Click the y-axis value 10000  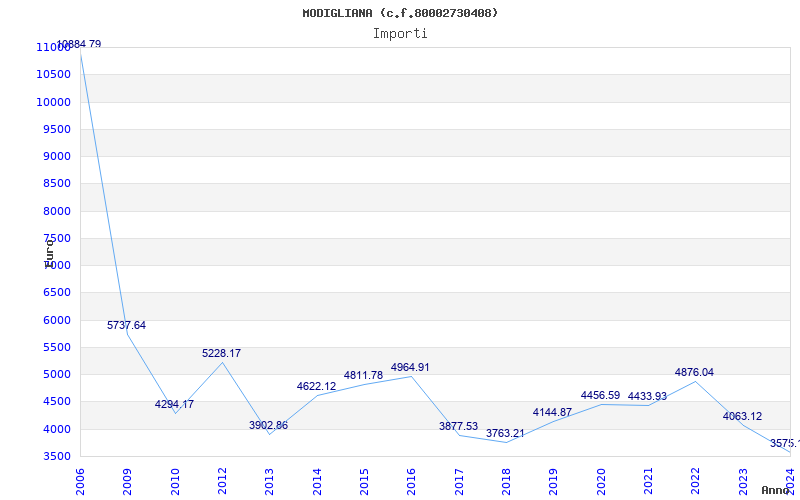tap(53, 103)
